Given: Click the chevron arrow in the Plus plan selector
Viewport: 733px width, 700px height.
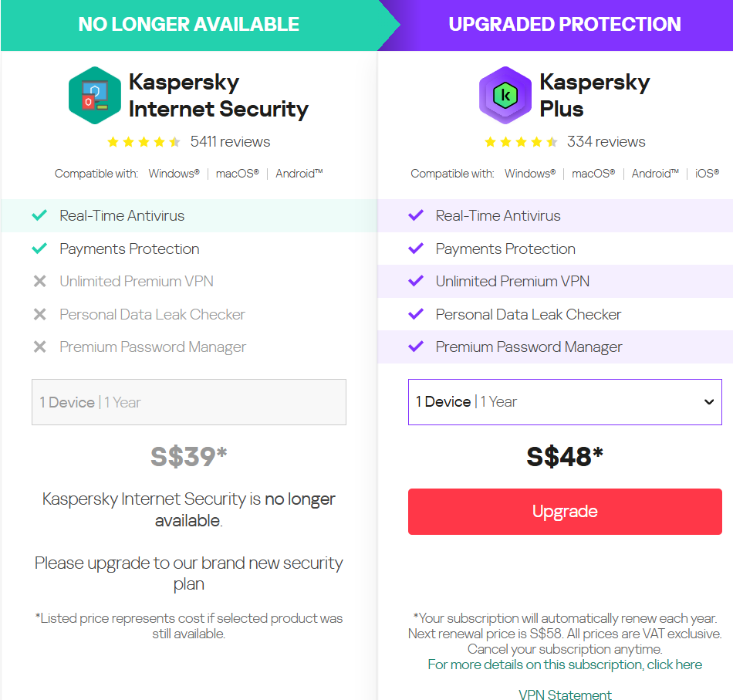Looking at the screenshot, I should 709,401.
